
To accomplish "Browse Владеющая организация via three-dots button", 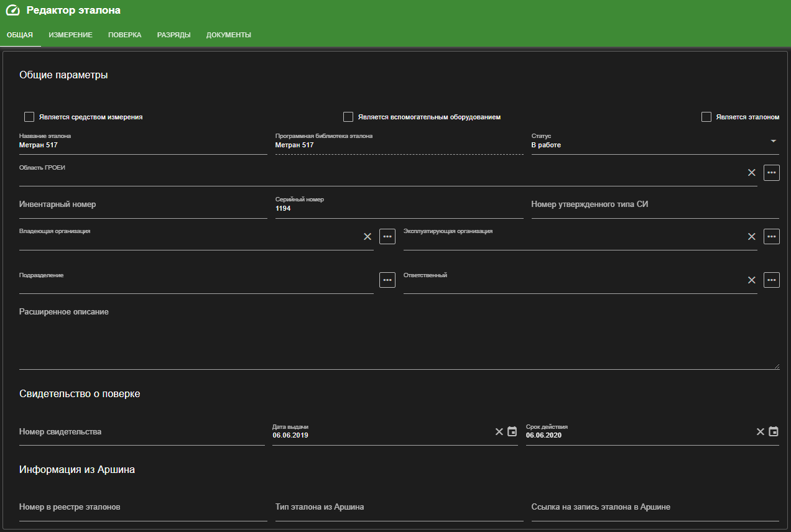I will 387,236.
